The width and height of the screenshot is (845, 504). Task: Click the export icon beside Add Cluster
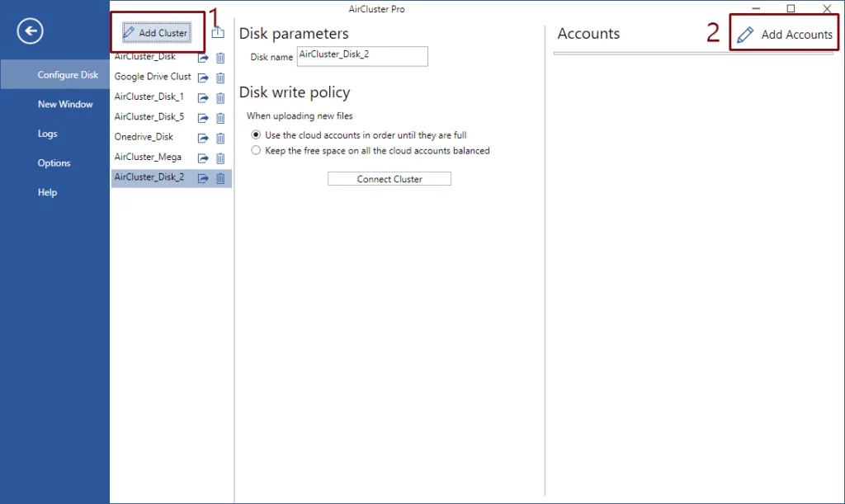[218, 33]
